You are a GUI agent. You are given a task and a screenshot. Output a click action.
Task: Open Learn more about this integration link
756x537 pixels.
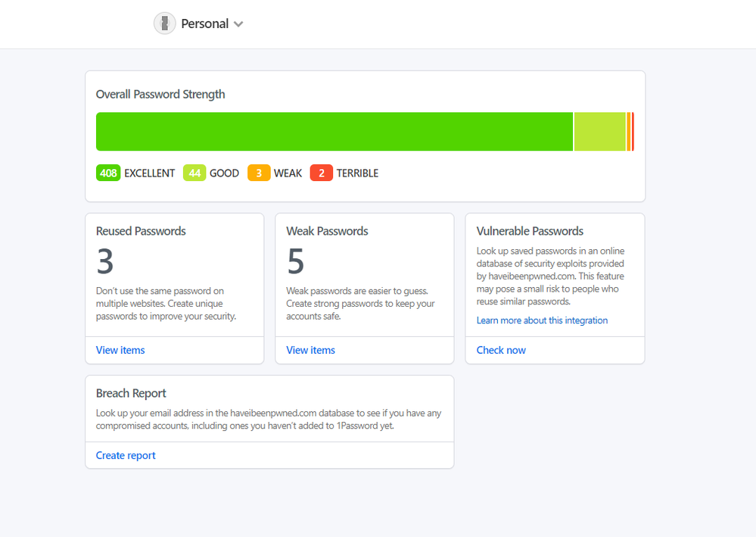coord(542,320)
